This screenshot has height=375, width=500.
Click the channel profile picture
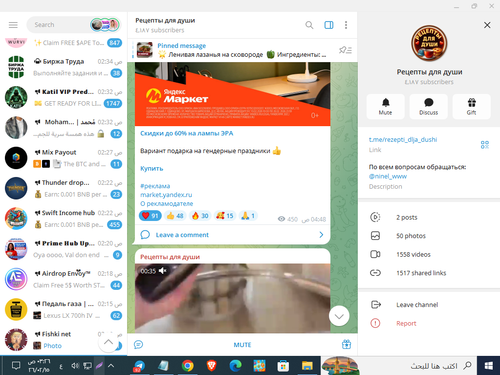[429, 43]
